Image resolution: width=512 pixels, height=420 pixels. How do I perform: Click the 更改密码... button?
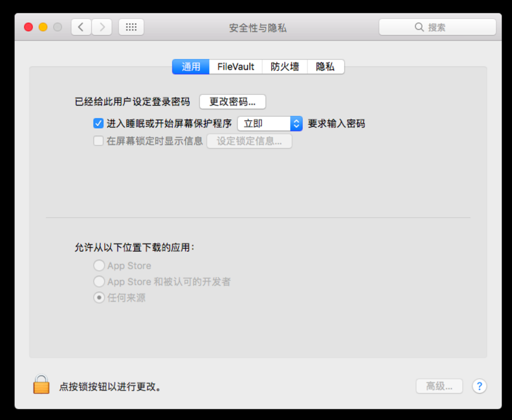click(232, 102)
